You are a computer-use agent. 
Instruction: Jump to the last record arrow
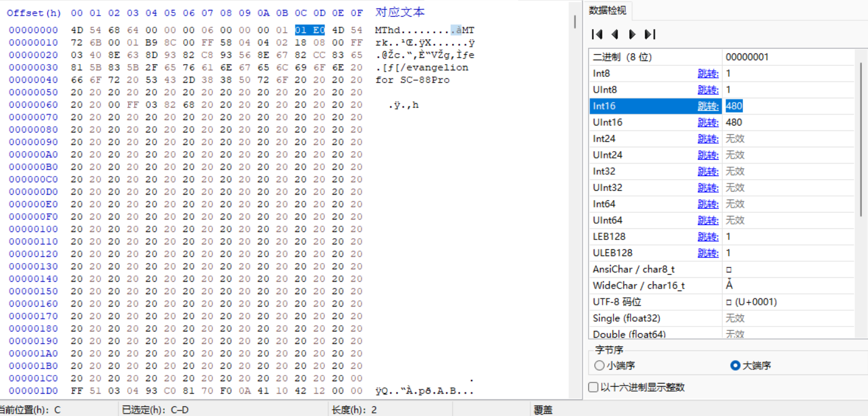click(650, 34)
